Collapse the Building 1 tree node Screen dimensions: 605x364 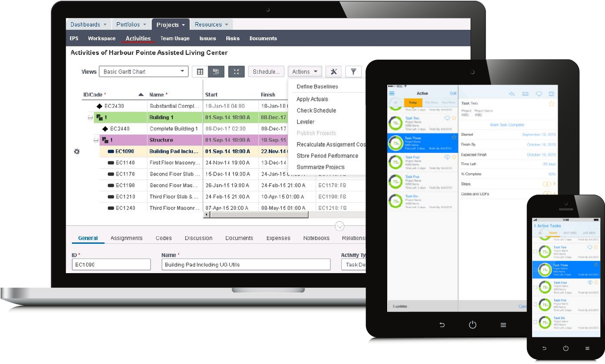(90, 117)
